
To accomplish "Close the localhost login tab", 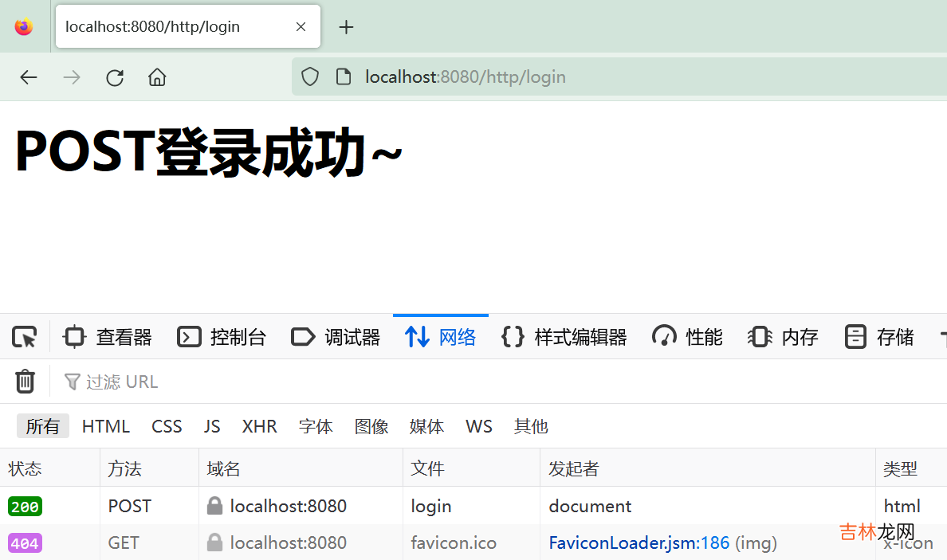I will pyautogui.click(x=301, y=27).
